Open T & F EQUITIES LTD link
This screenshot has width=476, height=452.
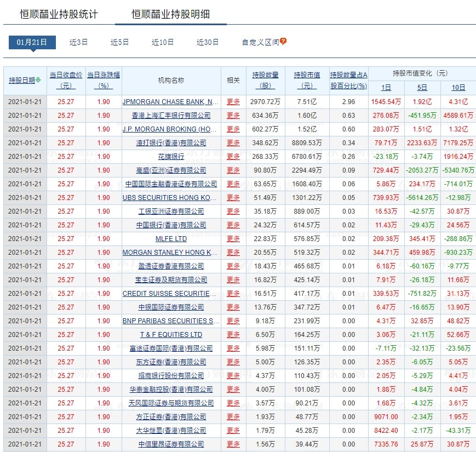click(171, 335)
